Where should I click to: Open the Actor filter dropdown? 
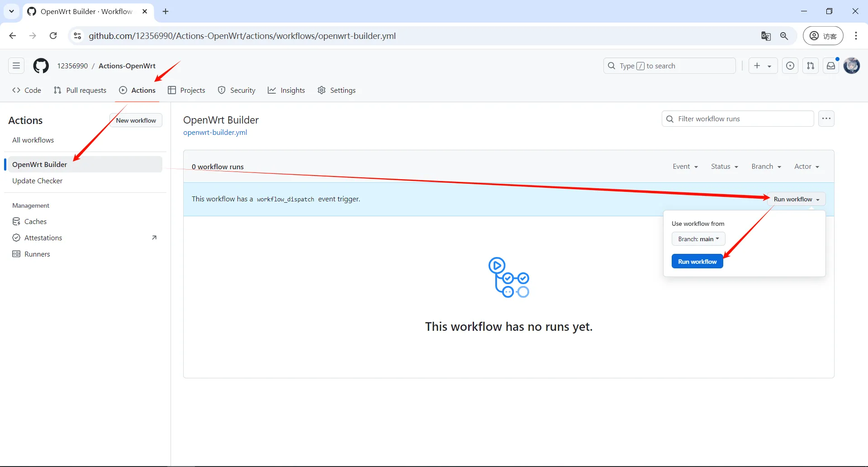click(x=806, y=166)
